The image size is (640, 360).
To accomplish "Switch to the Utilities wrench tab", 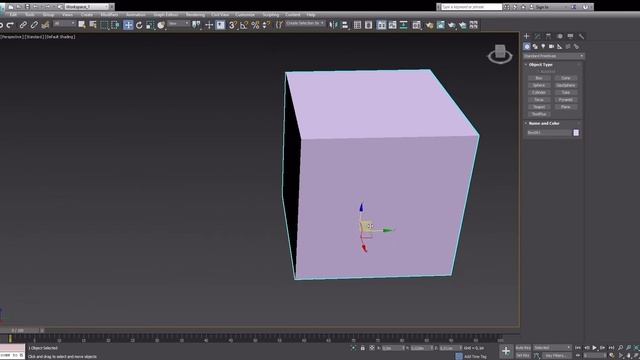I will [581, 36].
